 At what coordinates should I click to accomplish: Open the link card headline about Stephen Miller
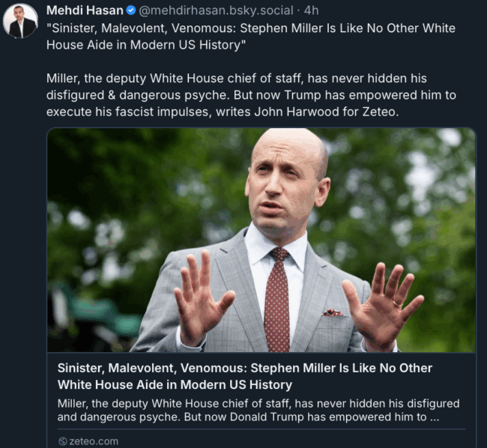click(x=245, y=369)
